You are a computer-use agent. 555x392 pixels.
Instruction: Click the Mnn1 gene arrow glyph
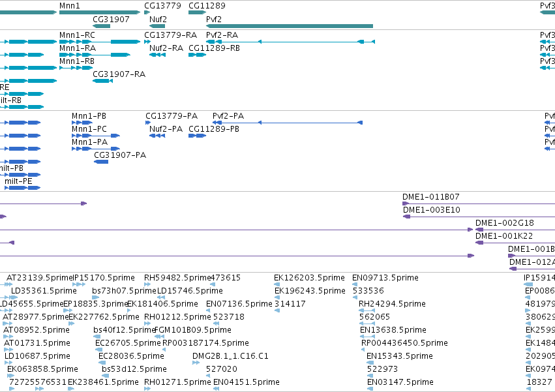[x=100, y=12]
